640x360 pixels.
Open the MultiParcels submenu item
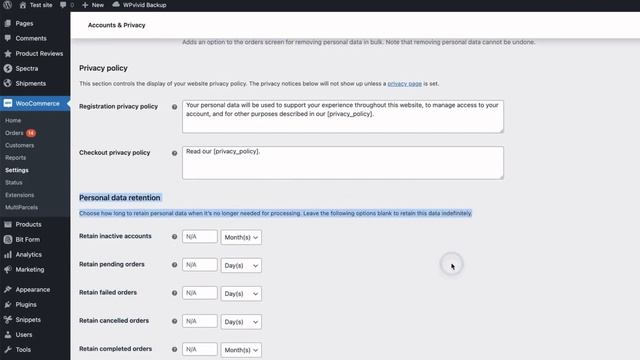click(x=21, y=207)
